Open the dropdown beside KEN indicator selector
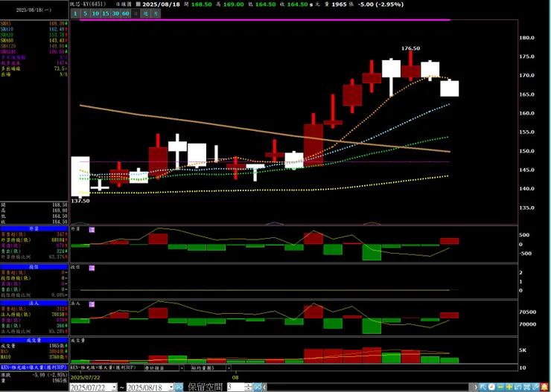Image resolution: width=551 pixels, height=392 pixels. click(x=182, y=368)
